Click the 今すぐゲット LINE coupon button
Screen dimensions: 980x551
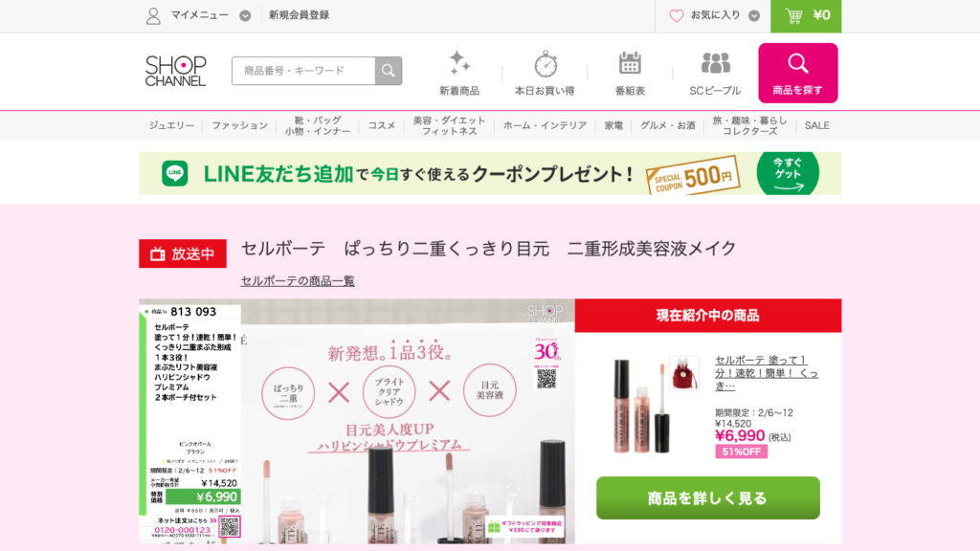[x=788, y=173]
